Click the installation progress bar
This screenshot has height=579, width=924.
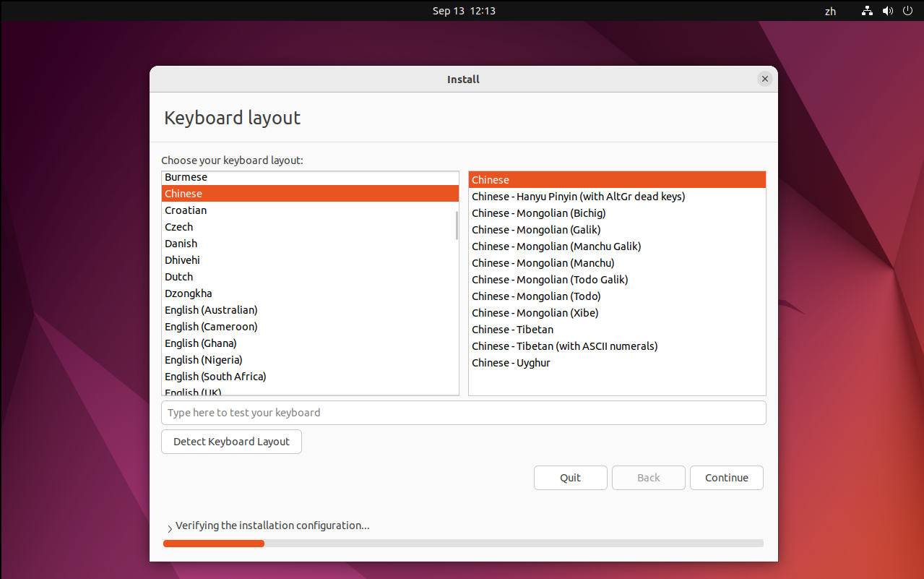coord(463,543)
